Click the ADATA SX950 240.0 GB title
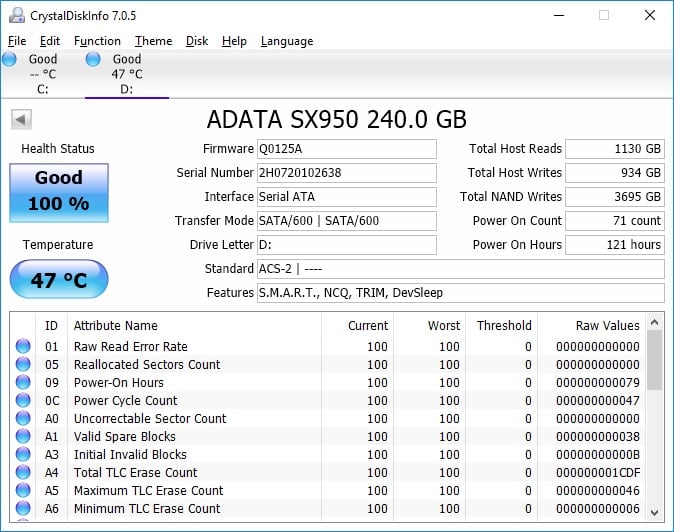The width and height of the screenshot is (674, 532). tap(337, 119)
